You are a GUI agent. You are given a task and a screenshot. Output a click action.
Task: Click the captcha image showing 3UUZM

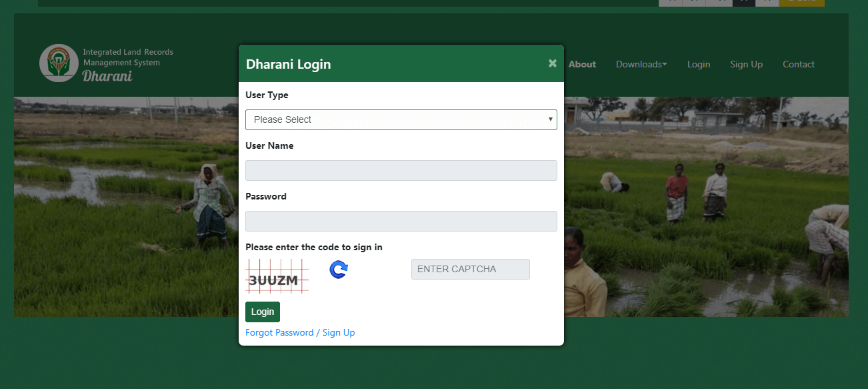coord(277,276)
